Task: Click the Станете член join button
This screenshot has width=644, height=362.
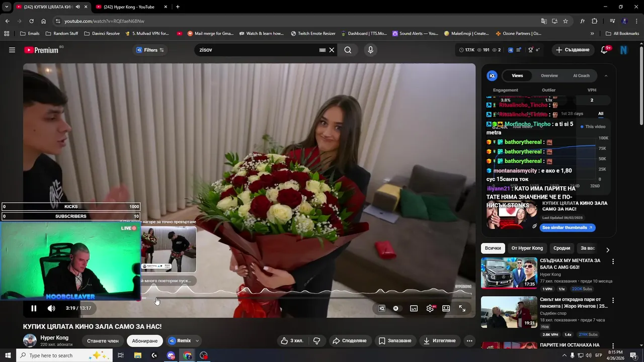Action: coord(103,341)
